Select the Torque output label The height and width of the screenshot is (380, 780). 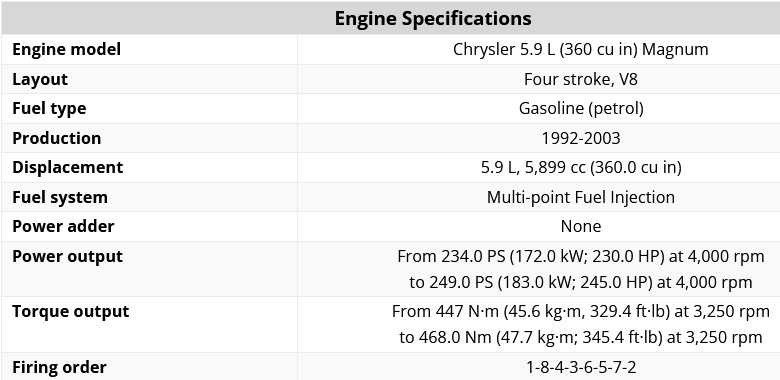point(71,311)
